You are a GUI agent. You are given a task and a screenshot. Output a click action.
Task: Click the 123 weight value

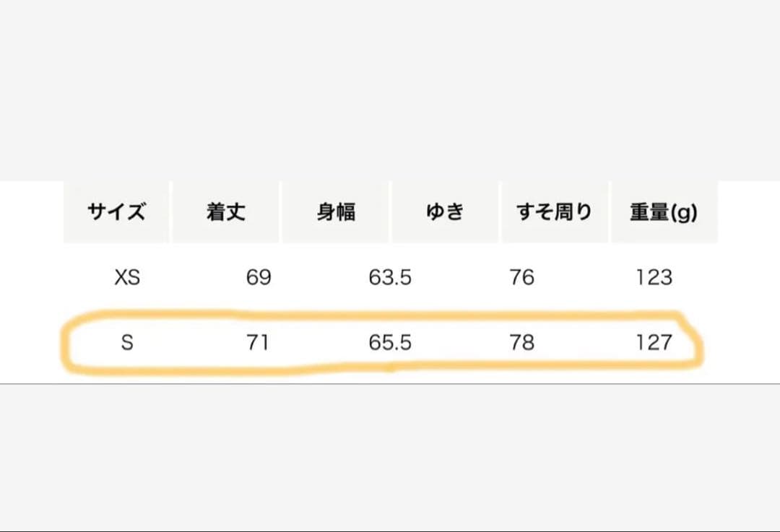tap(654, 277)
